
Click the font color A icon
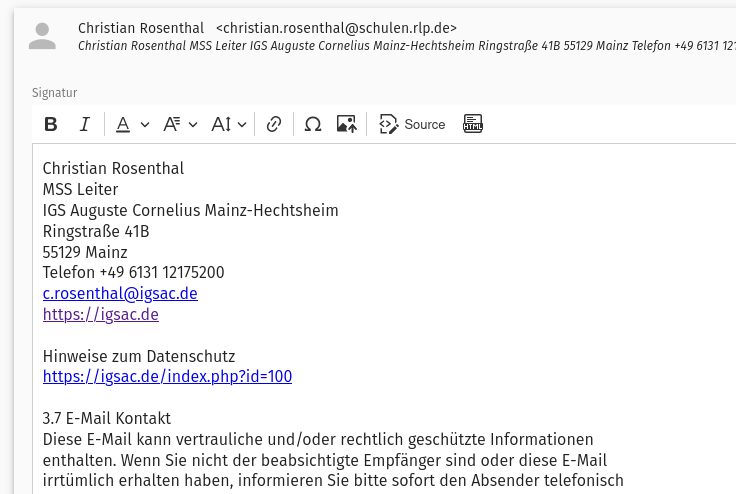123,124
